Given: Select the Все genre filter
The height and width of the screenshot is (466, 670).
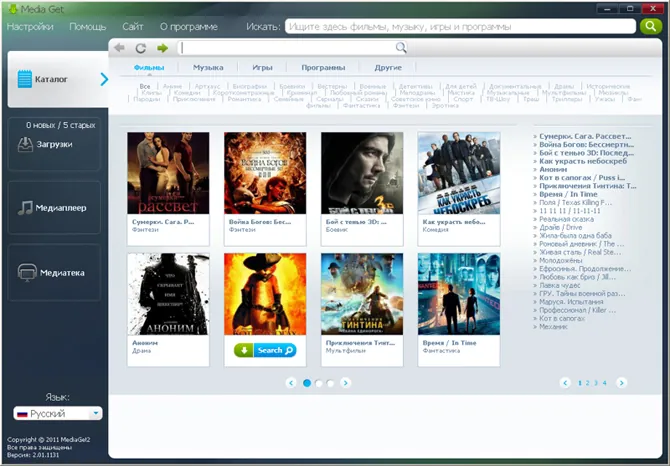Looking at the screenshot, I should coord(145,86).
